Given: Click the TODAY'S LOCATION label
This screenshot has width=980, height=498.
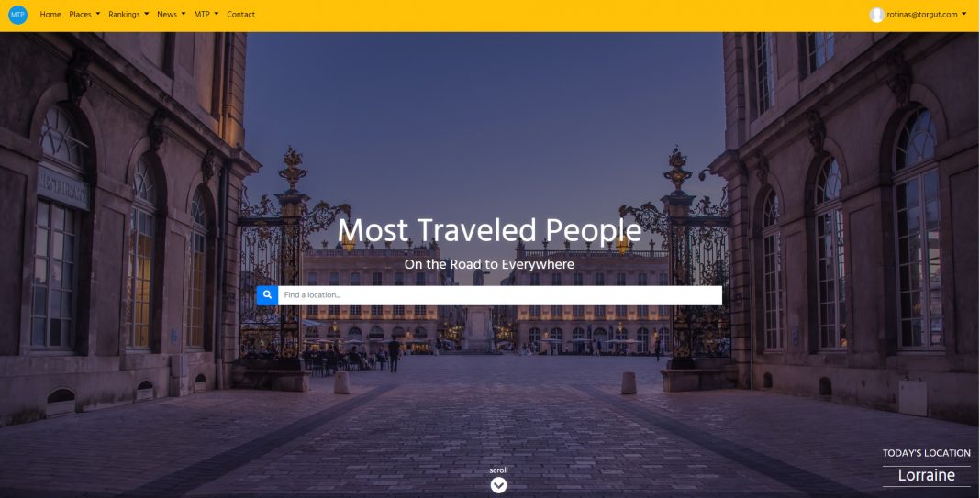Looking at the screenshot, I should point(926,453).
